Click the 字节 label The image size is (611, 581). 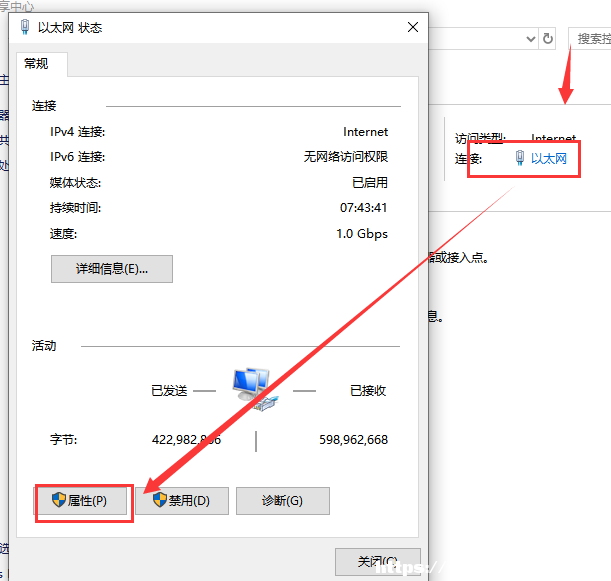tap(63, 440)
